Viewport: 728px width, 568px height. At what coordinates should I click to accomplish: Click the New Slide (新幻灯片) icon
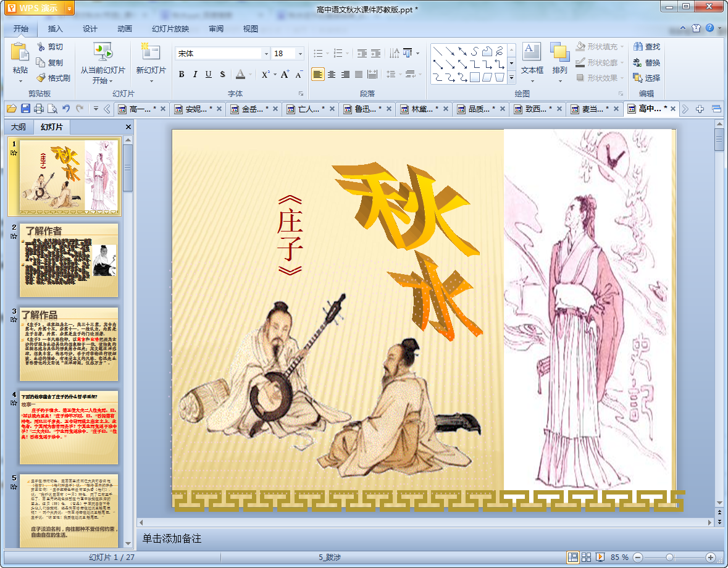click(x=151, y=53)
